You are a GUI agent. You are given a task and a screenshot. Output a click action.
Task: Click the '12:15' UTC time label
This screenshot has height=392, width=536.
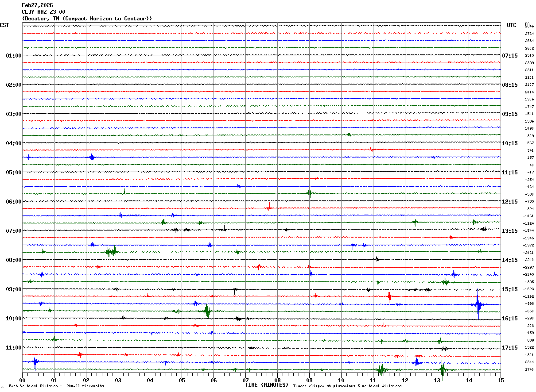click(x=510, y=202)
